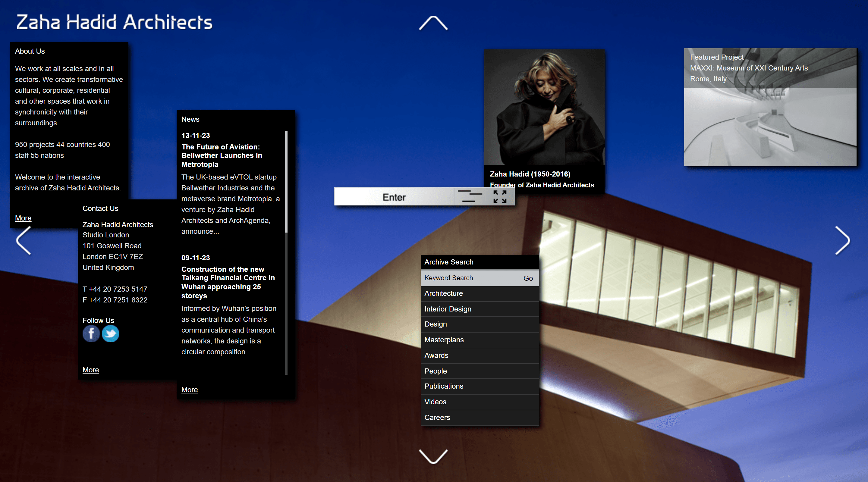Open the MAXXI featured project image
868x482 pixels.
click(770, 108)
